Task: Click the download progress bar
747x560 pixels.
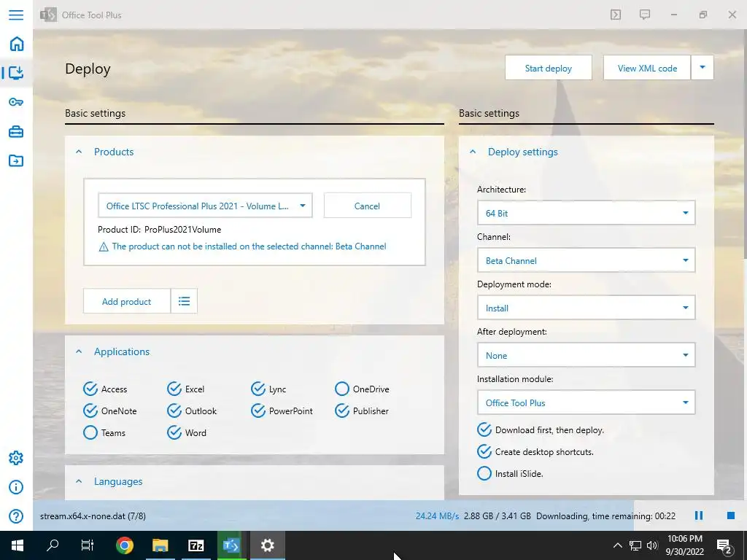Action: [390, 516]
